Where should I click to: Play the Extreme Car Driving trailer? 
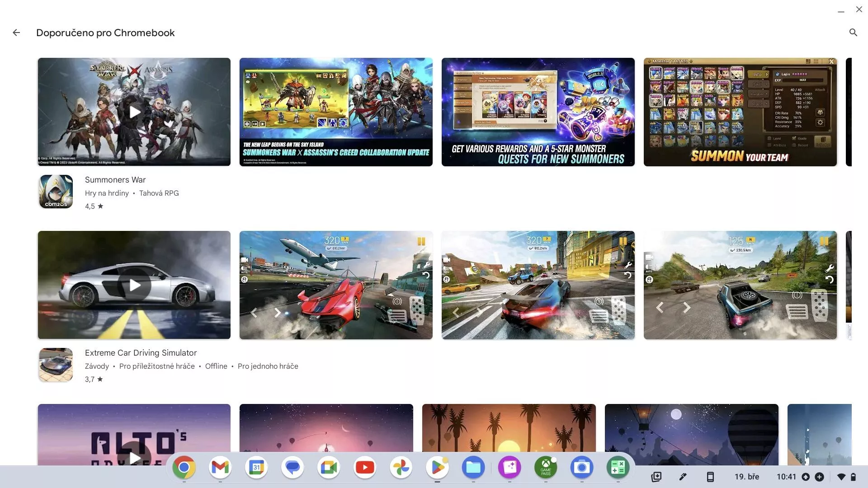click(x=134, y=285)
